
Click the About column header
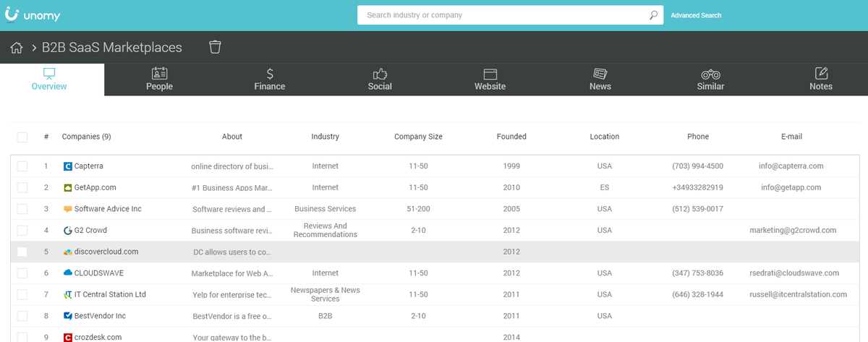(232, 137)
